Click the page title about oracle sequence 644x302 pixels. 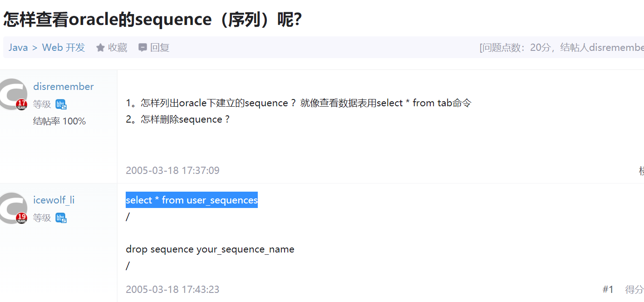pos(153,20)
